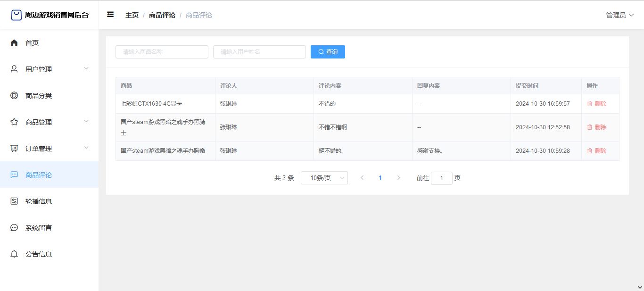Click the sidebar collapse hamburger icon
Screen dimensions: 644x291
pos(110,15)
